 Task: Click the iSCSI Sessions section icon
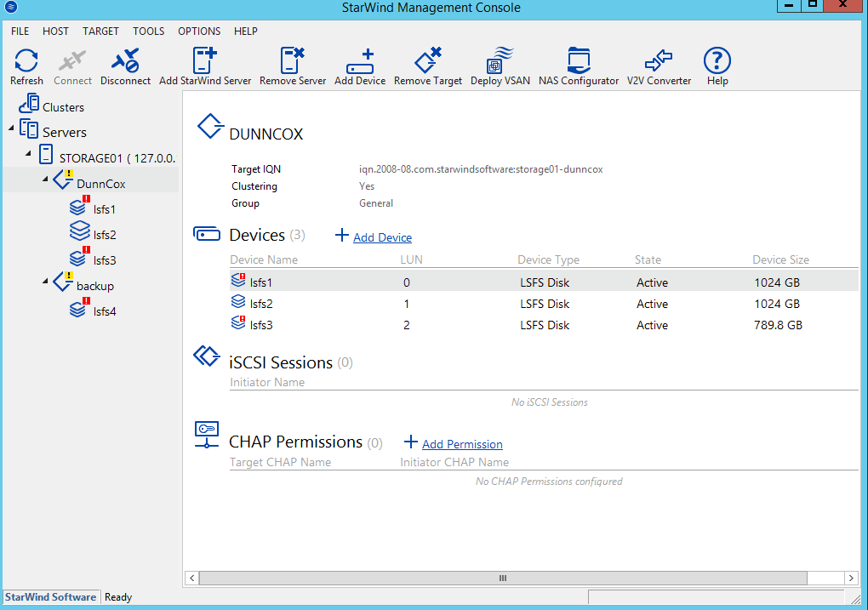(207, 356)
